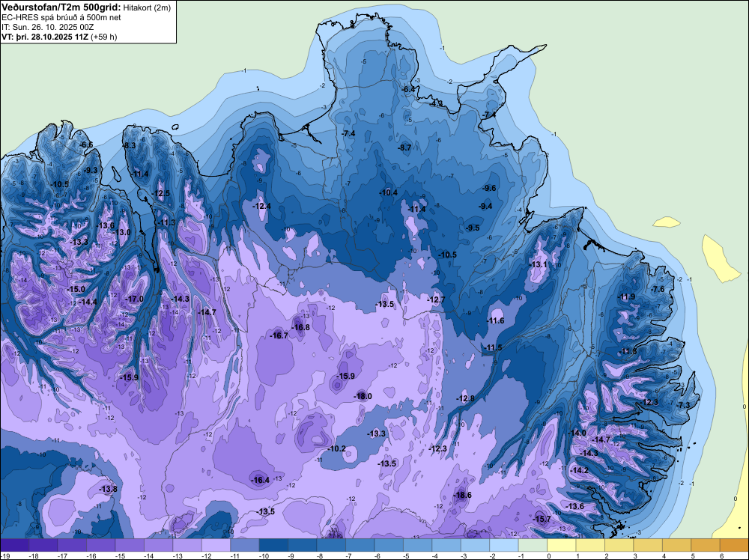Click the 'VT: þri. 28.10.2025 11Z' valid time

coord(45,37)
